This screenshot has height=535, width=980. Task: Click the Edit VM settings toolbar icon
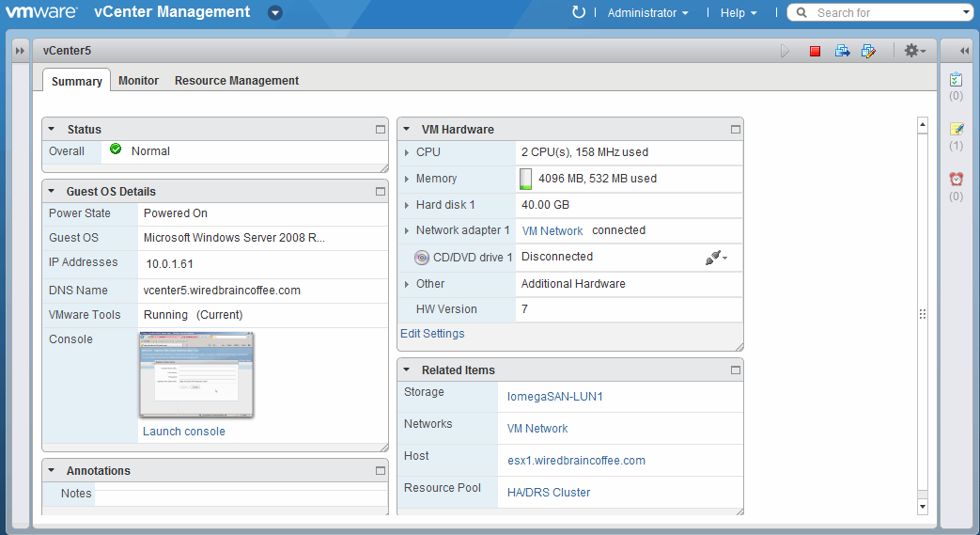point(869,51)
